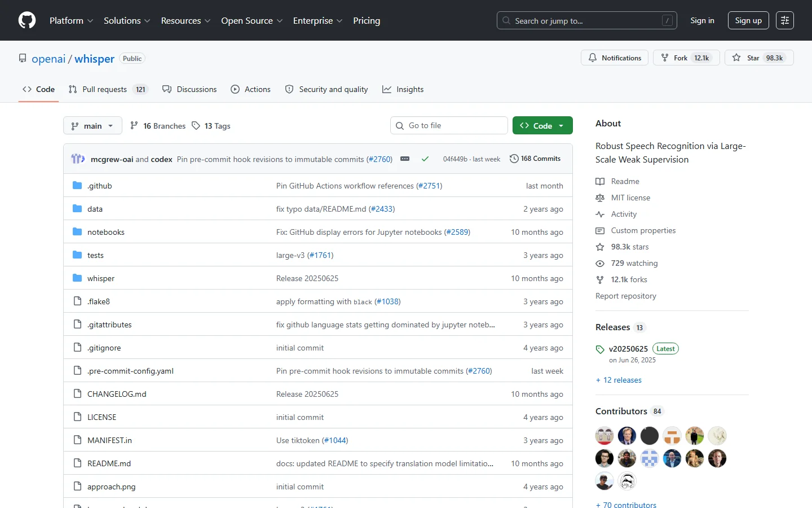
Task: Open the command palette icon top right
Action: coord(785,20)
